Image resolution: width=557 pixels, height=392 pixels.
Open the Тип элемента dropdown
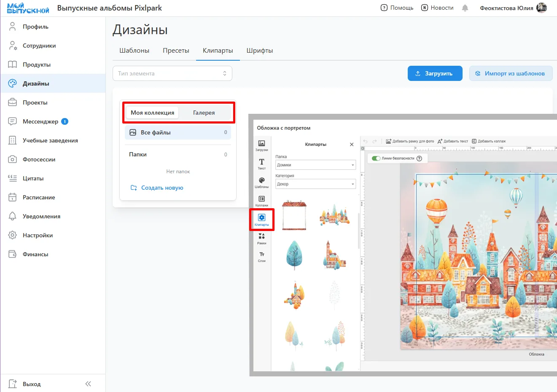172,73
